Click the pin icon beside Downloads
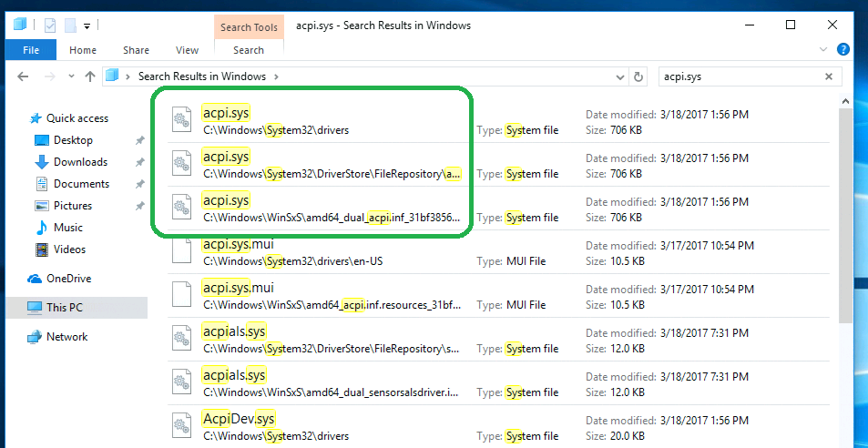The width and height of the screenshot is (868, 448). click(140, 162)
